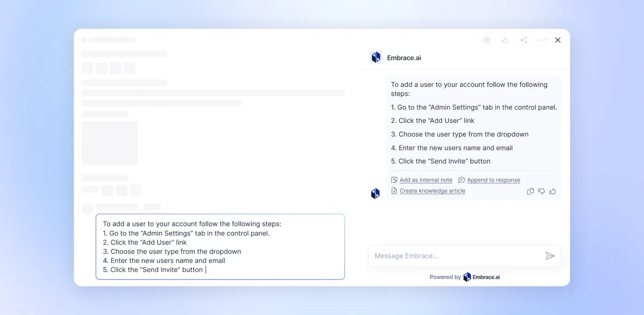Image resolution: width=644 pixels, height=315 pixels.
Task: Click chat line mentioning "Admin Settings" tab
Action: pos(474,107)
